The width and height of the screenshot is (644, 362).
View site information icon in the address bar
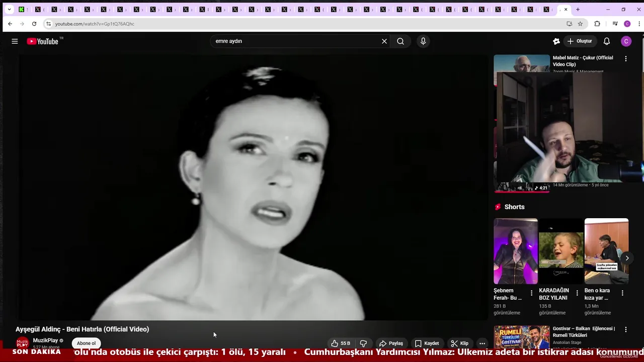point(48,24)
